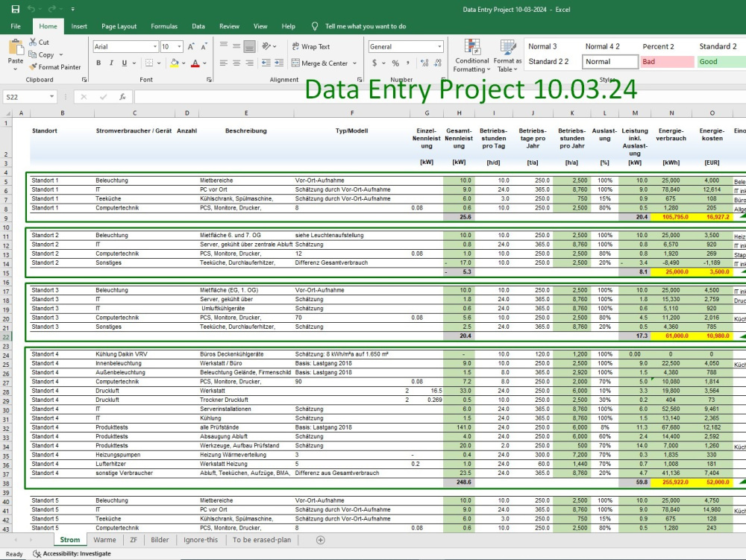The image size is (746, 560).
Task: Open the Bilder worksheet tab
Action: click(x=160, y=540)
